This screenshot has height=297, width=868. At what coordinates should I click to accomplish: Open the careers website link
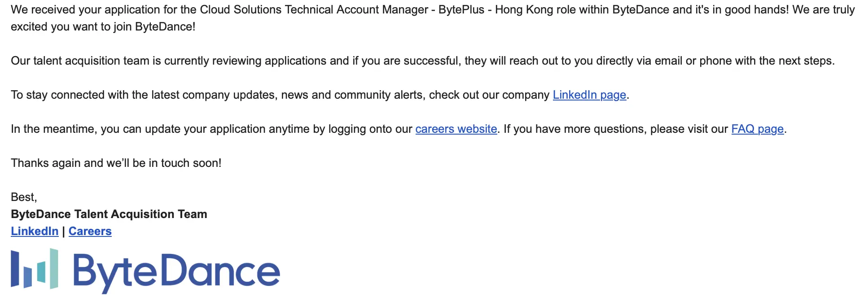click(x=456, y=129)
